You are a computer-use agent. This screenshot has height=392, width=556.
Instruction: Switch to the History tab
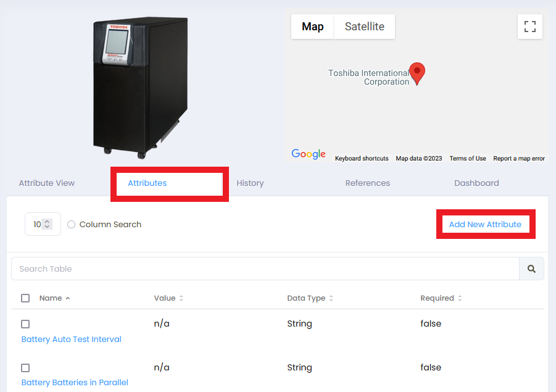[250, 183]
